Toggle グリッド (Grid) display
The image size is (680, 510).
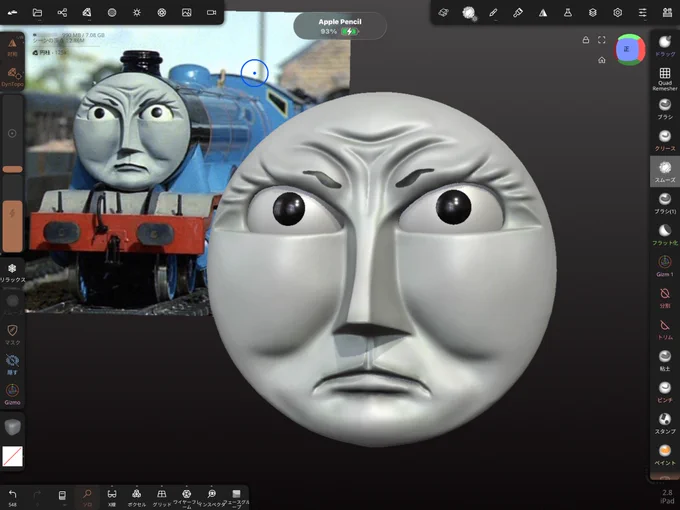click(161, 497)
